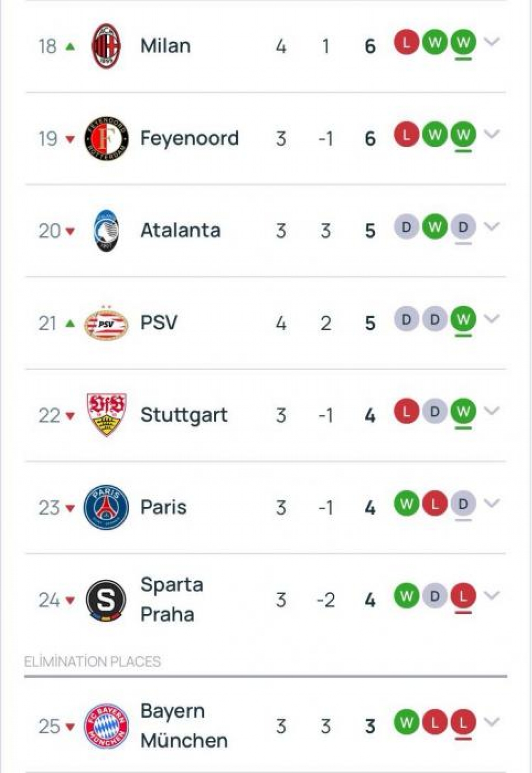Click the Feyenoord club crest

click(106, 138)
